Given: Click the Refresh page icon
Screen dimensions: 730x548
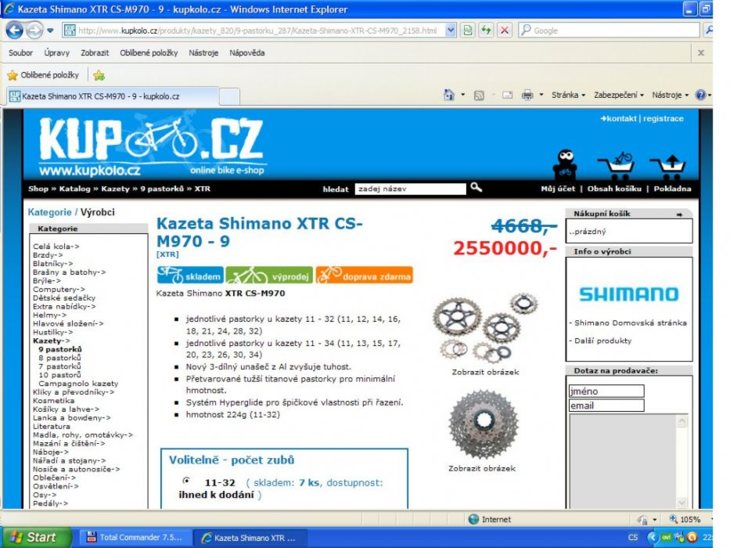Looking at the screenshot, I should click(x=486, y=30).
